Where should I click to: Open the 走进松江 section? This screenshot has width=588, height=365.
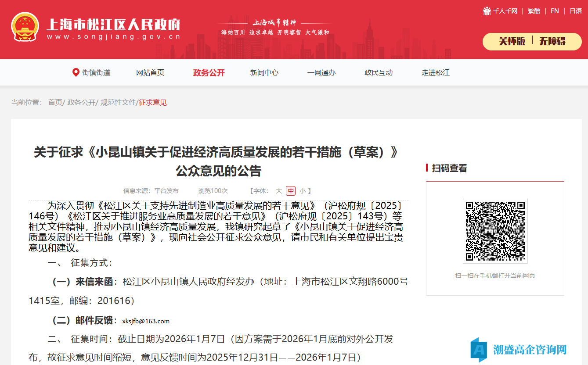[x=436, y=72]
